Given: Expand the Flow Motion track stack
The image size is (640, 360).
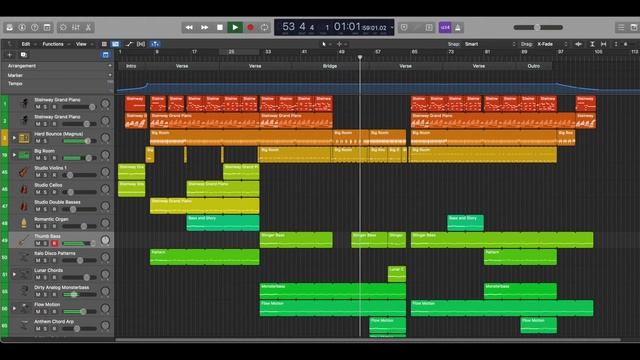Looking at the screenshot, I should [14, 309].
